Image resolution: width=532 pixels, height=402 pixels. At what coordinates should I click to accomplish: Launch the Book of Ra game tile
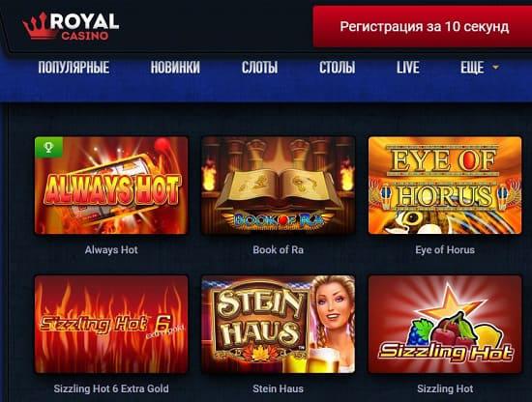[x=279, y=186]
